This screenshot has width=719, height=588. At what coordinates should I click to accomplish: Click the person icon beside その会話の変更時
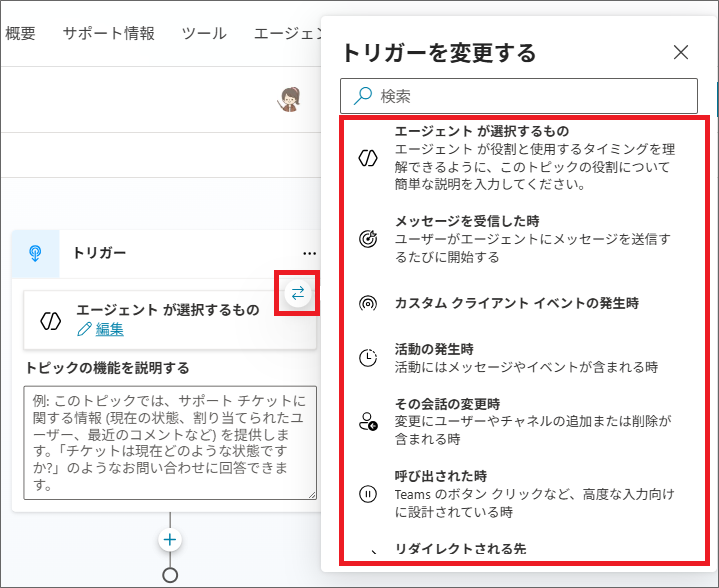[368, 421]
